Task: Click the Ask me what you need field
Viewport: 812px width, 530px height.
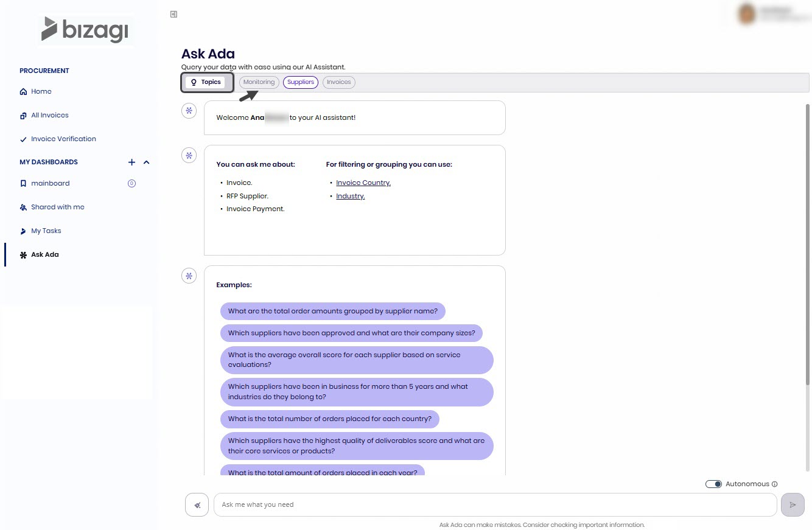Action: 495,504
